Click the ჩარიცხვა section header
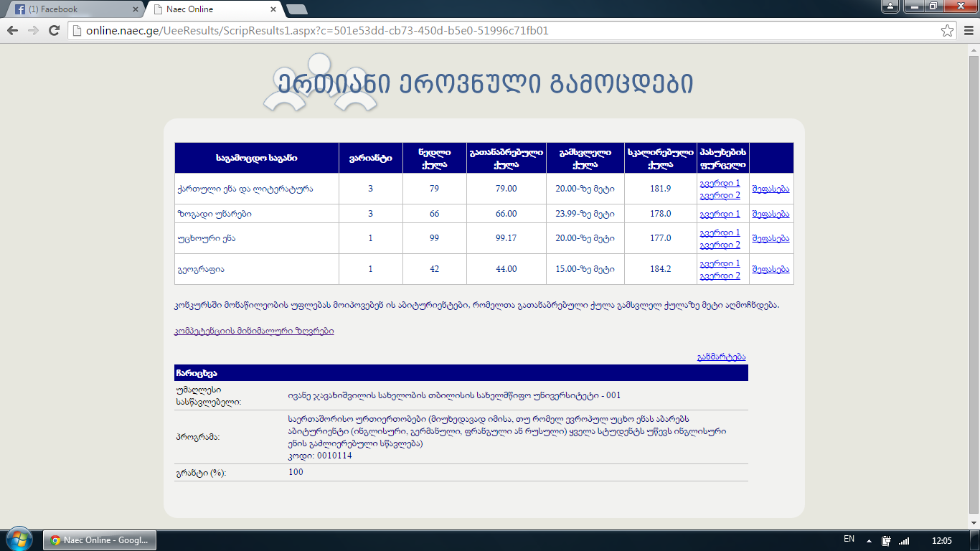The image size is (980, 551). click(461, 373)
